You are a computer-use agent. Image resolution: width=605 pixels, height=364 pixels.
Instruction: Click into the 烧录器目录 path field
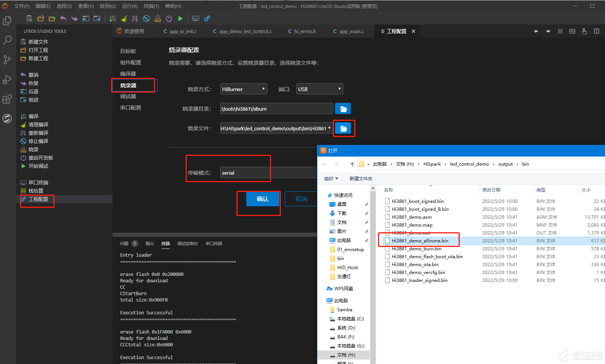[277, 109]
